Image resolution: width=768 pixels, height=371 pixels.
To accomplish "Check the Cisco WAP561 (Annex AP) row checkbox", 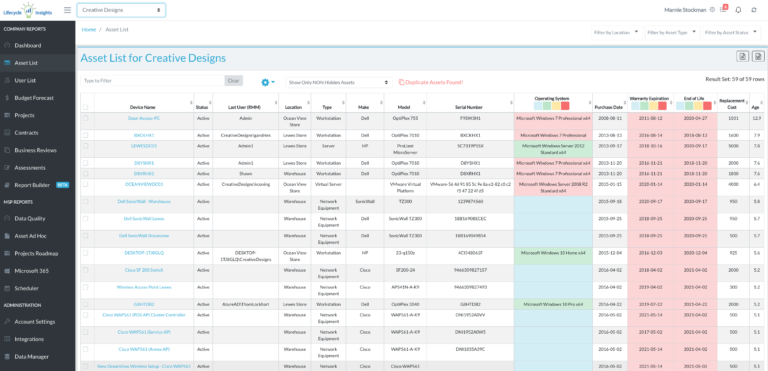I will click(x=86, y=349).
